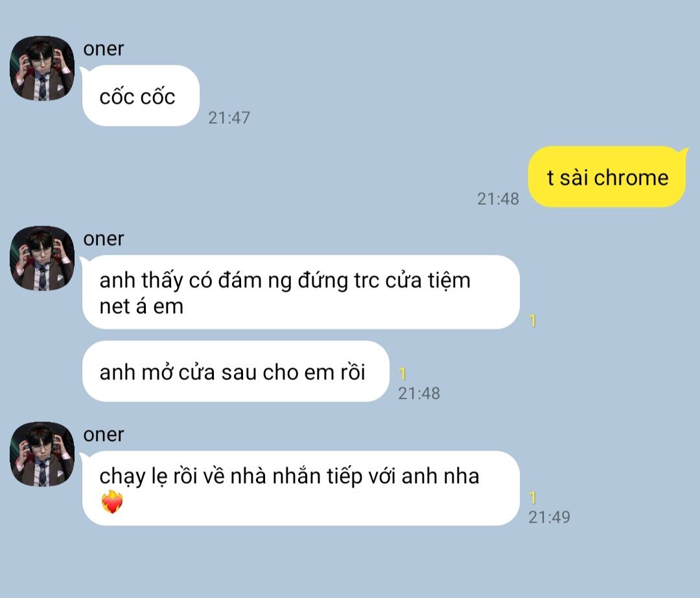The width and height of the screenshot is (700, 598).
Task: Click the "oner" name above the last message
Action: point(104,435)
